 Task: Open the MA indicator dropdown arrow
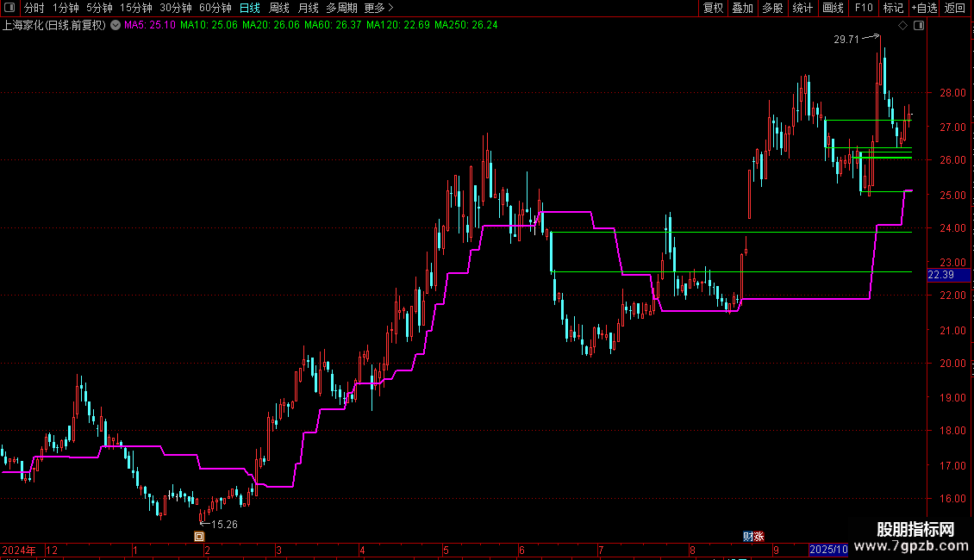point(116,25)
